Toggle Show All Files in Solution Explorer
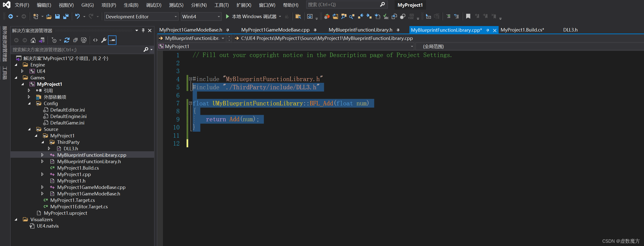644x246 pixels. 84,40
